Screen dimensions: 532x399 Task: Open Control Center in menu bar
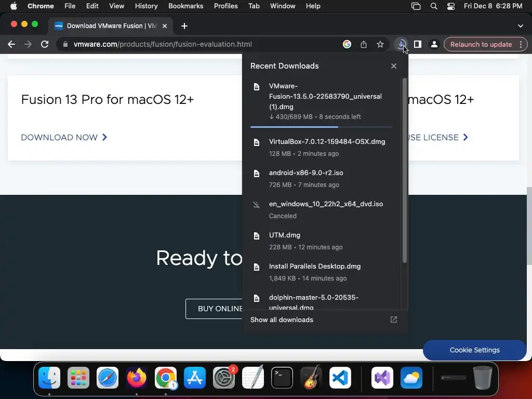[x=451, y=6]
